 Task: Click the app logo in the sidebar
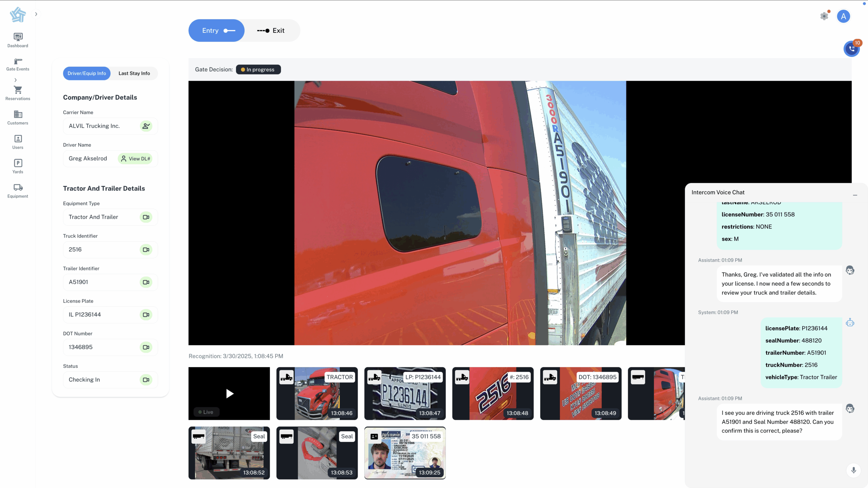18,15
